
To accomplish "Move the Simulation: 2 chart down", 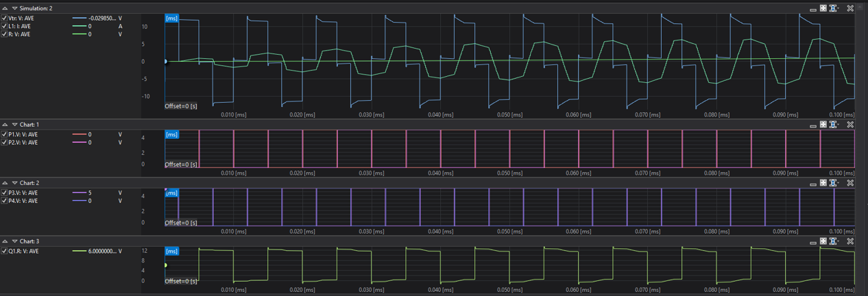I will point(15,8).
